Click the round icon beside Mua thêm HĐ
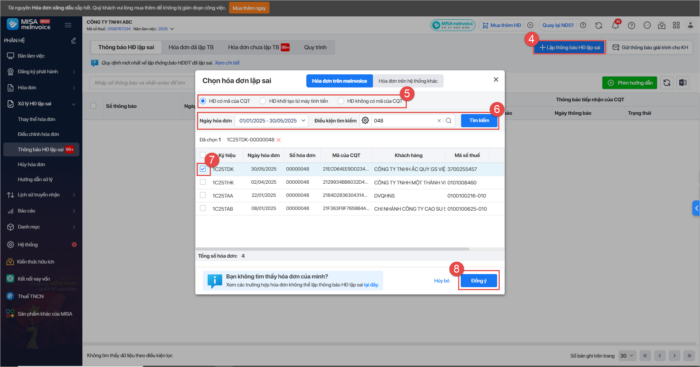Viewport: 700px width, 367px height. click(x=530, y=25)
